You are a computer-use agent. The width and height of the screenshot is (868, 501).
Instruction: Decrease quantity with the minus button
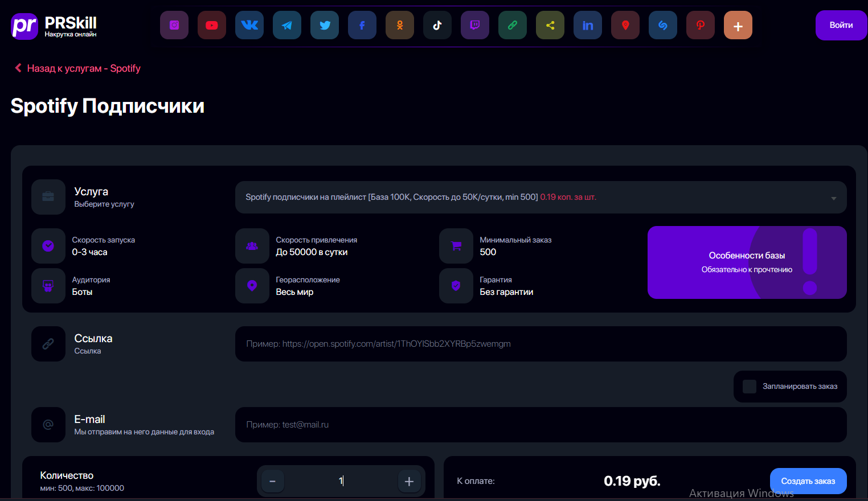point(273,481)
